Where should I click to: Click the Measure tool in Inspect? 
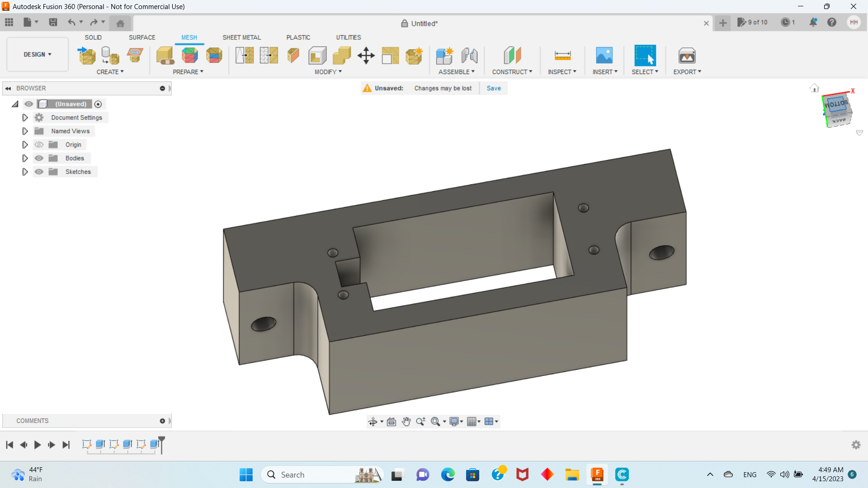tap(562, 56)
